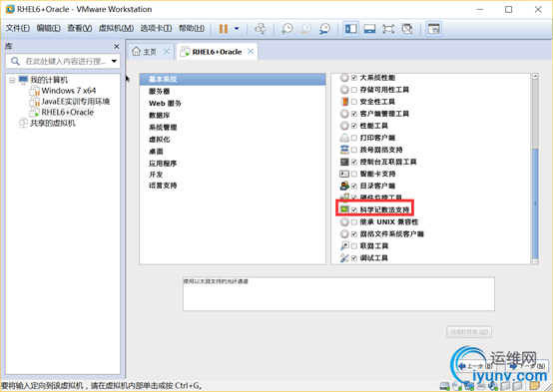Click the 联网工具 package icon
The height and width of the screenshot is (392, 553).
344,245
